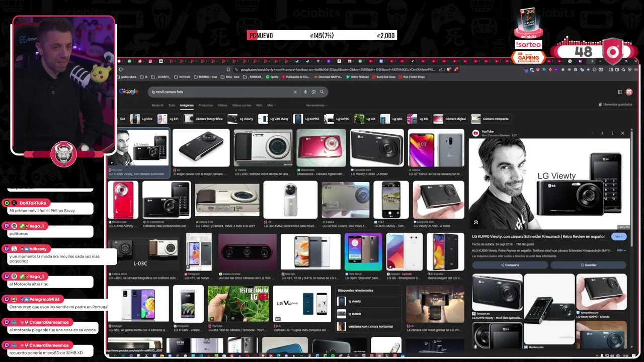Click the browser address bar URL
This screenshot has width=644, height=362.
pyautogui.click(x=337, y=69)
